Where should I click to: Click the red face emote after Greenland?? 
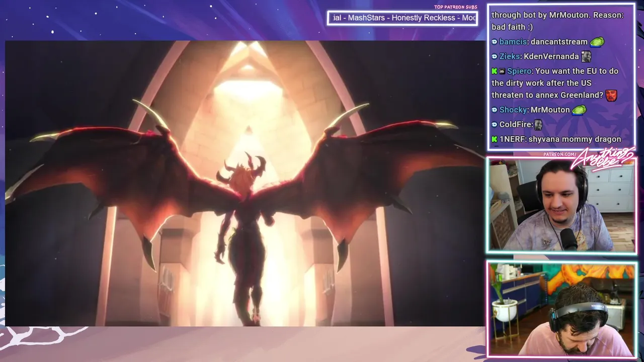point(611,95)
